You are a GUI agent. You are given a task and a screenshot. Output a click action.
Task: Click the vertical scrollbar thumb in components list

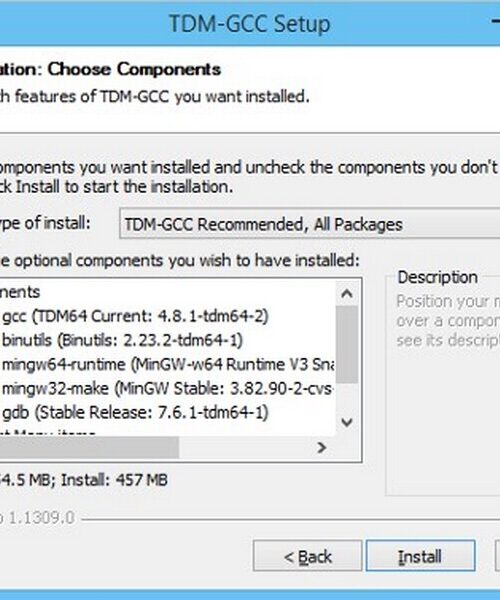tap(347, 344)
